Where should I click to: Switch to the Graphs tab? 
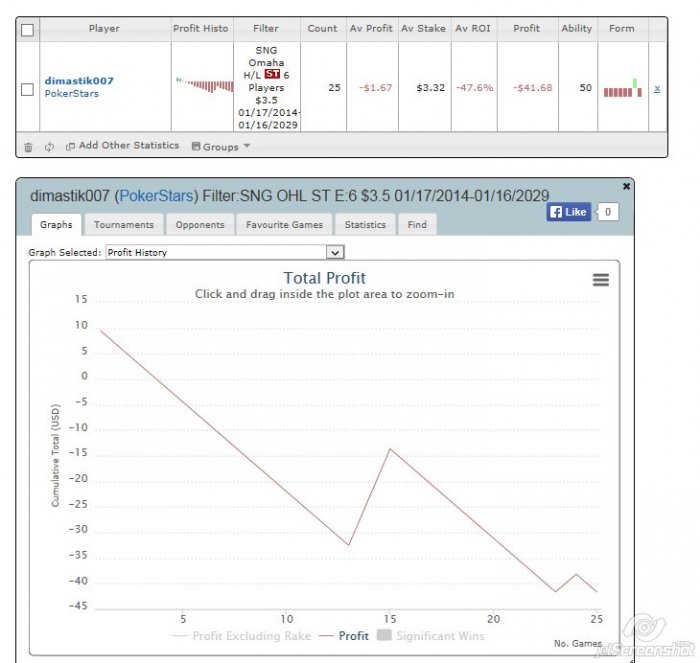click(x=56, y=225)
